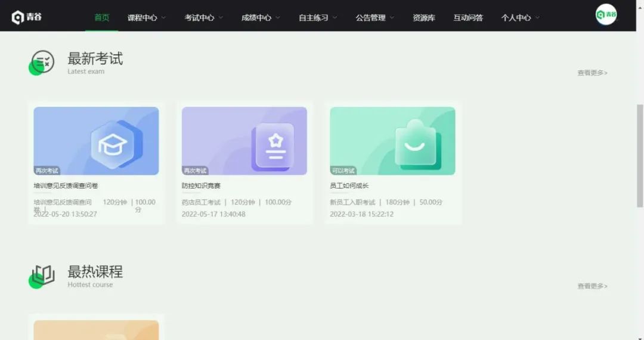Image resolution: width=644 pixels, height=340 pixels.
Task: Click the Latest exam checklist icon
Action: coord(42,62)
